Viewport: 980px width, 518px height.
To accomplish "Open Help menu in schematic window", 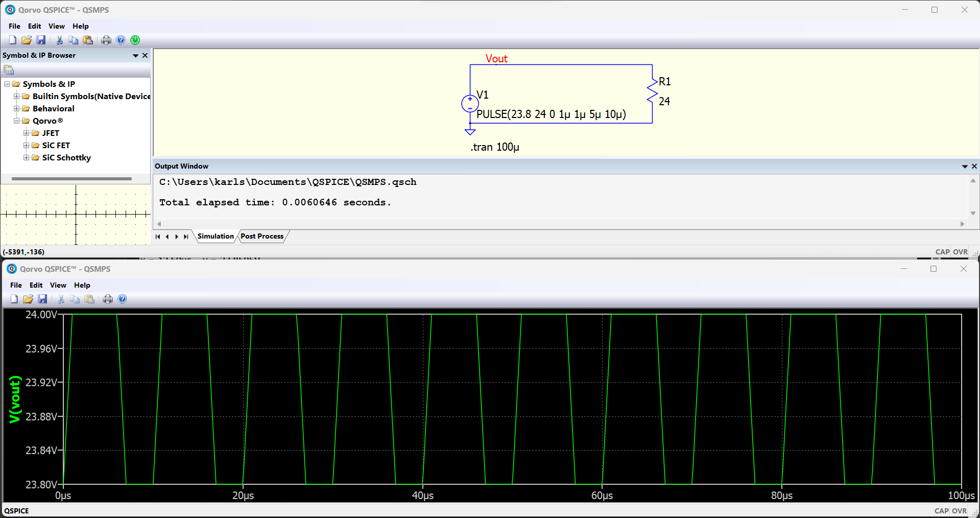I will [x=80, y=26].
